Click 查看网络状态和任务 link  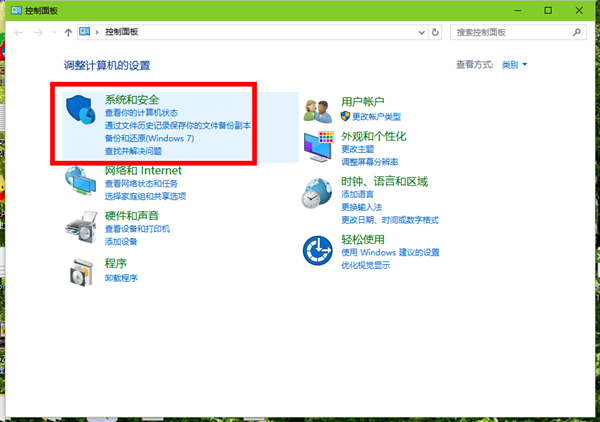pyautogui.click(x=141, y=184)
